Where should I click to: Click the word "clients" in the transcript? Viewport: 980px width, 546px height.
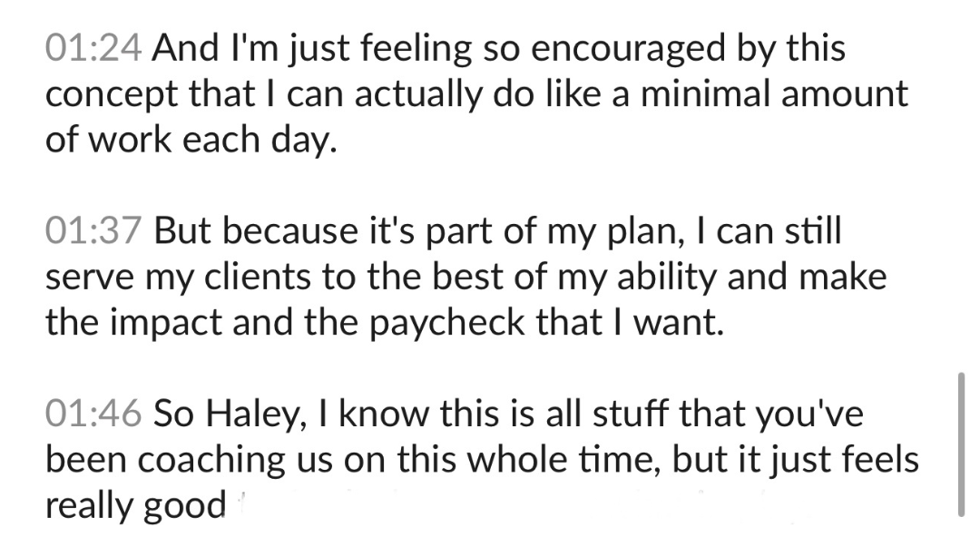point(238,277)
